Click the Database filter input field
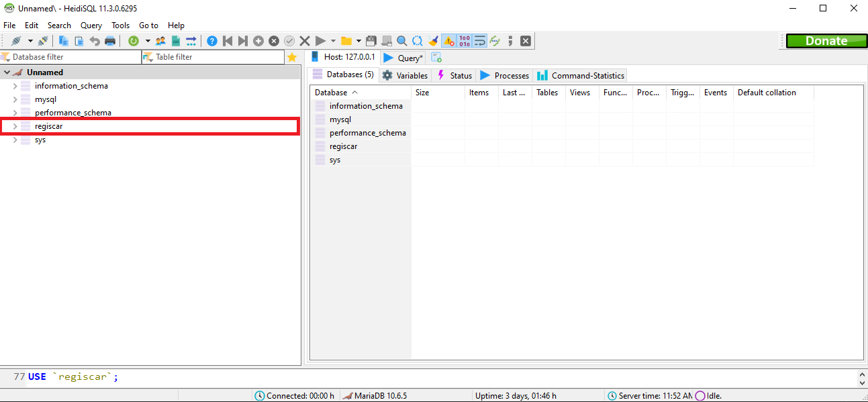This screenshot has width=868, height=402. tap(71, 57)
